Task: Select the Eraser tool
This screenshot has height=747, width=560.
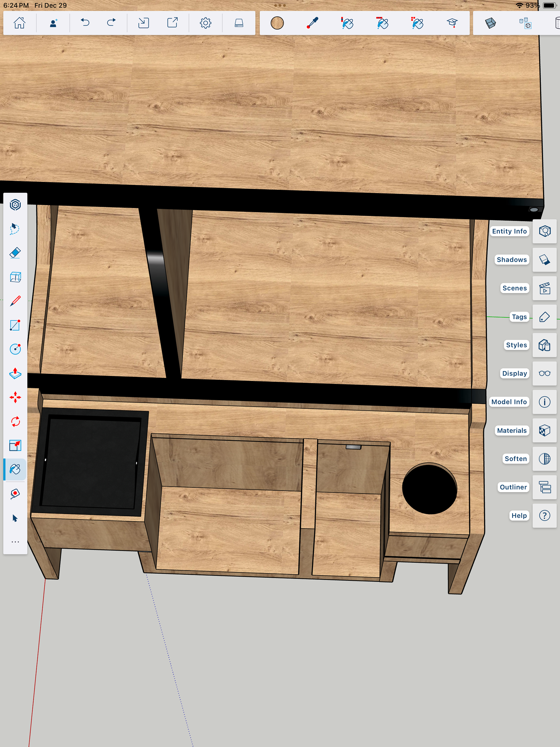Action: [15, 253]
